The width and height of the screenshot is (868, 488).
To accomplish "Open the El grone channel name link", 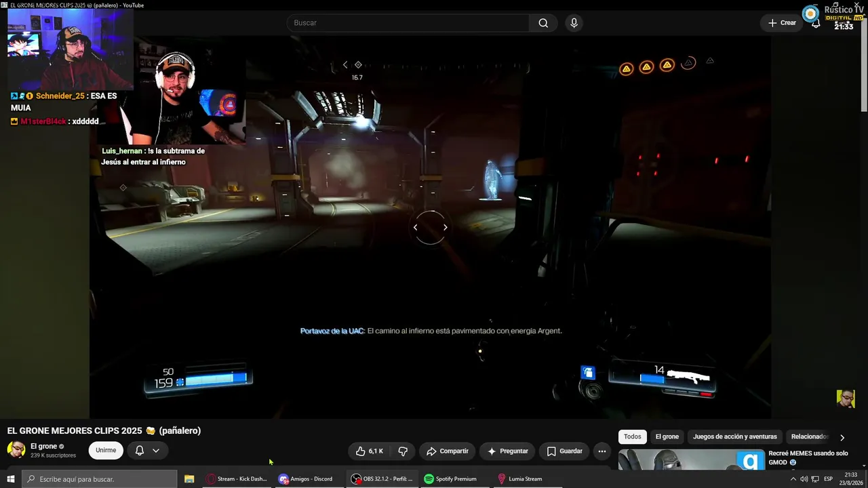I will [x=43, y=447].
